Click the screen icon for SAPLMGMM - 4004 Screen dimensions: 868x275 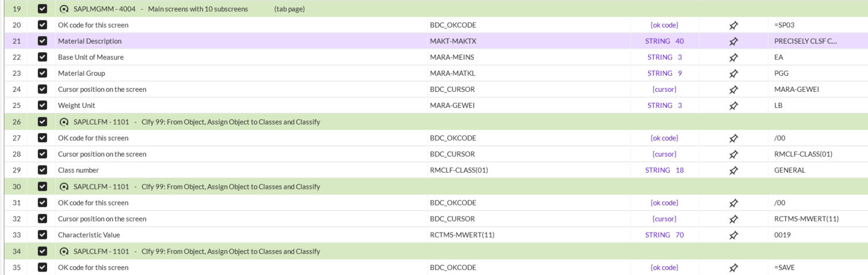click(x=64, y=9)
